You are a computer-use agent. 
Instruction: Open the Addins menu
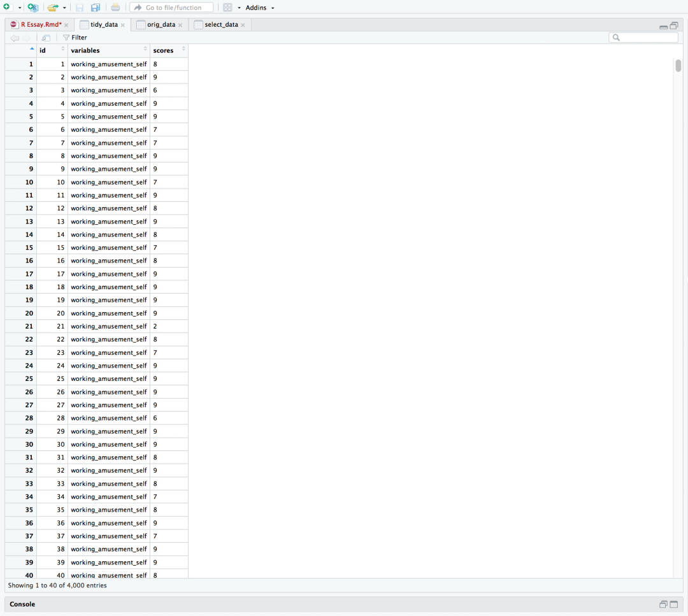pos(260,8)
